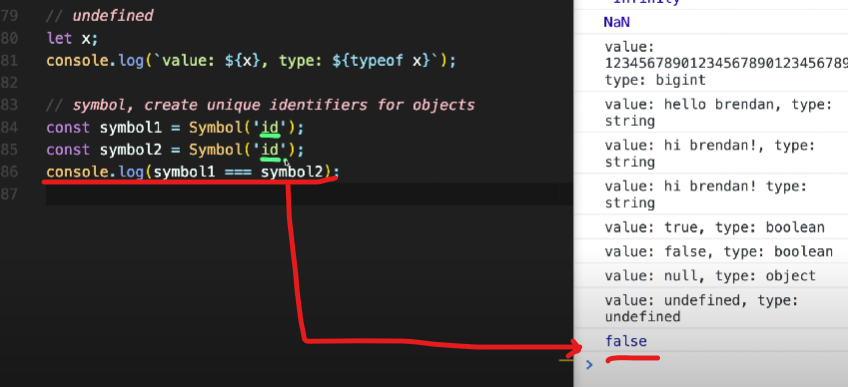Image resolution: width=848 pixels, height=387 pixels.
Task: Click the '// undefined' comment line
Action: (x=100, y=16)
